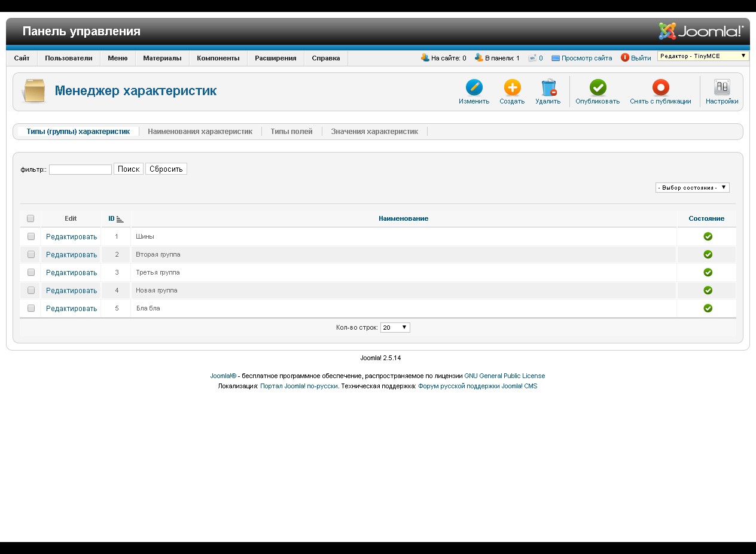Click the В панели users icon

(x=478, y=57)
